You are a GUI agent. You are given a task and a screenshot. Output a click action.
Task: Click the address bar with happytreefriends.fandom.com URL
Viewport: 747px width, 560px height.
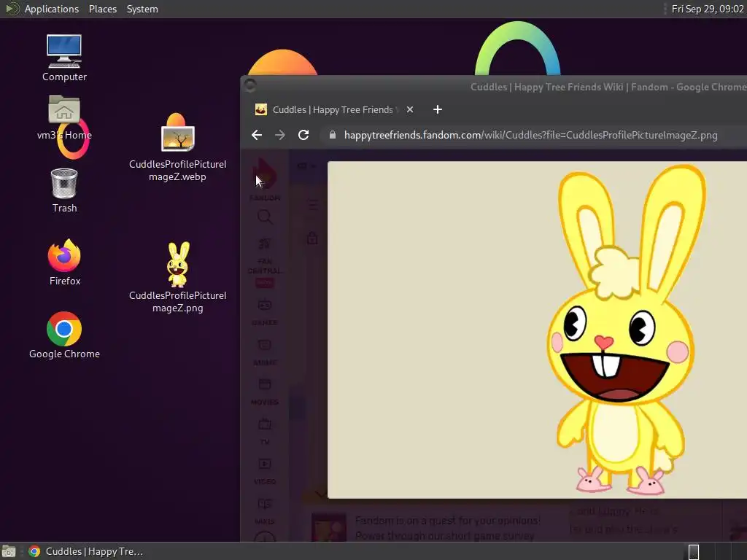530,135
